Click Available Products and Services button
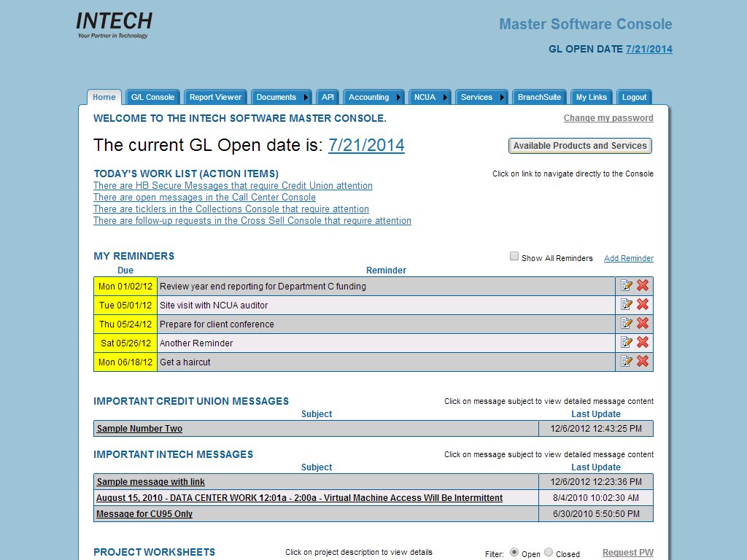The width and height of the screenshot is (747, 560). (x=580, y=146)
